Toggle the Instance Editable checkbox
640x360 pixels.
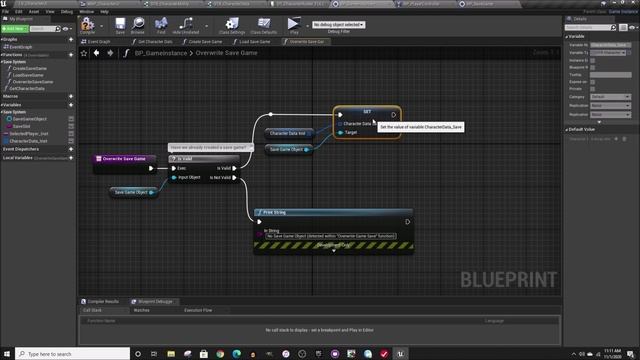coord(592,60)
